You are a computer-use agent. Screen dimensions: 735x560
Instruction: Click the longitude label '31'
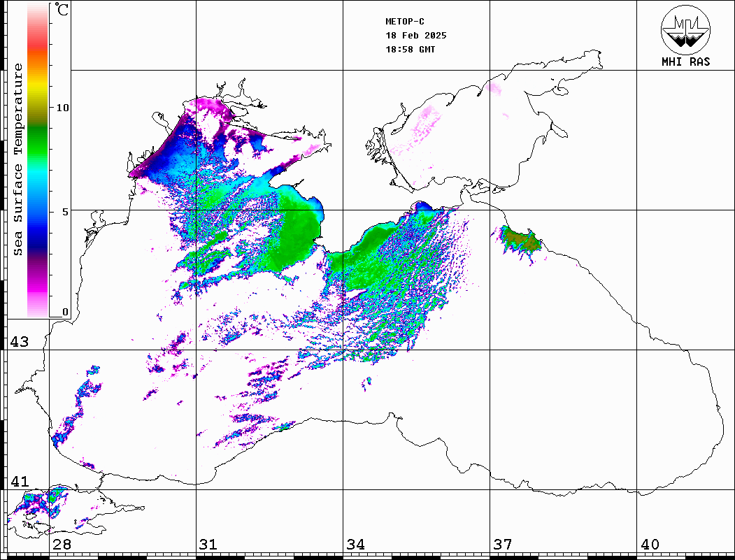[208, 545]
